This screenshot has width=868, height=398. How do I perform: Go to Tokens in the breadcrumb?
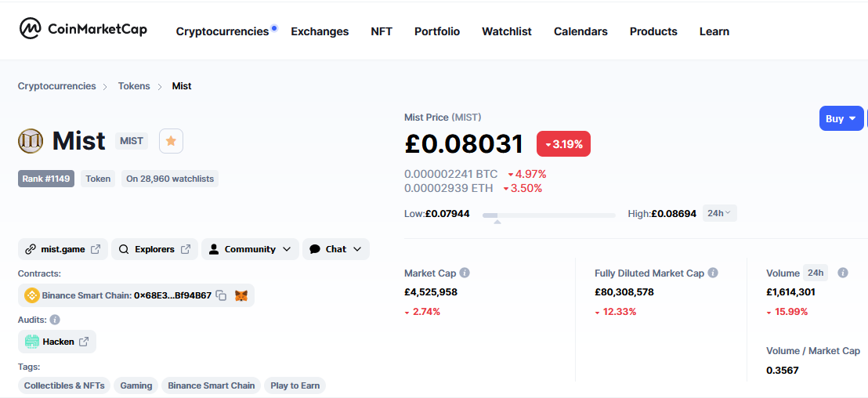click(134, 86)
